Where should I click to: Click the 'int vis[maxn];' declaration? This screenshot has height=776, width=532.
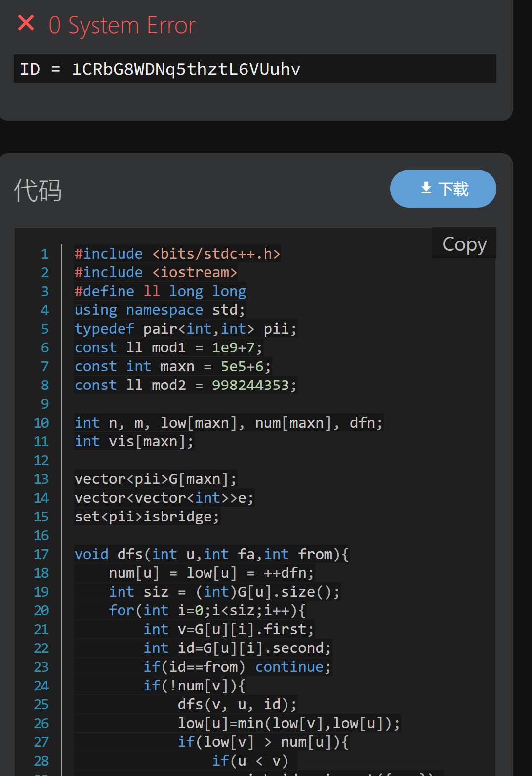[133, 442]
